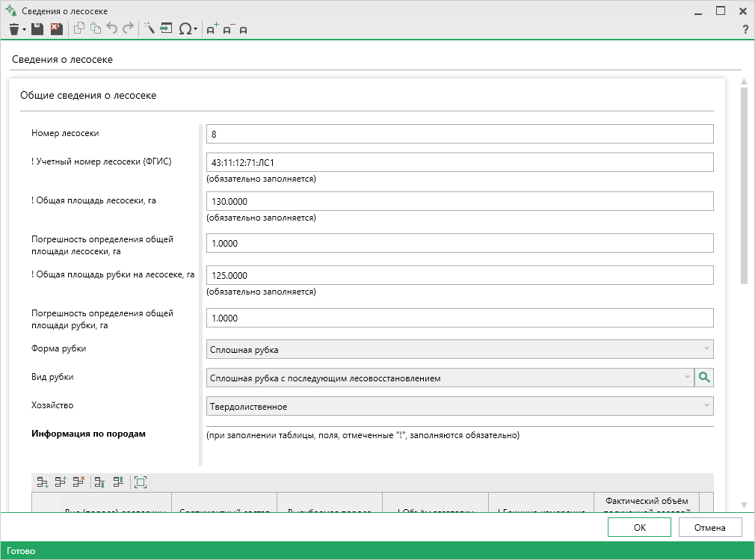Move the table row down

coord(99,482)
